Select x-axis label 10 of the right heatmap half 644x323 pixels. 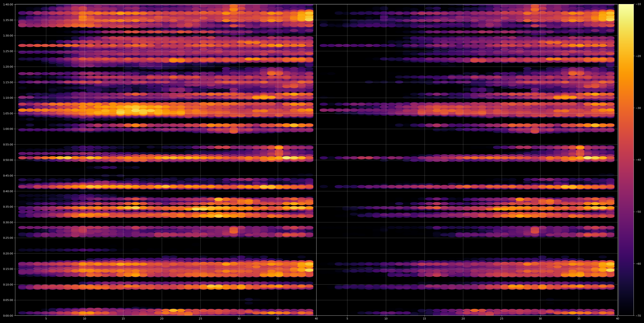(x=386, y=319)
